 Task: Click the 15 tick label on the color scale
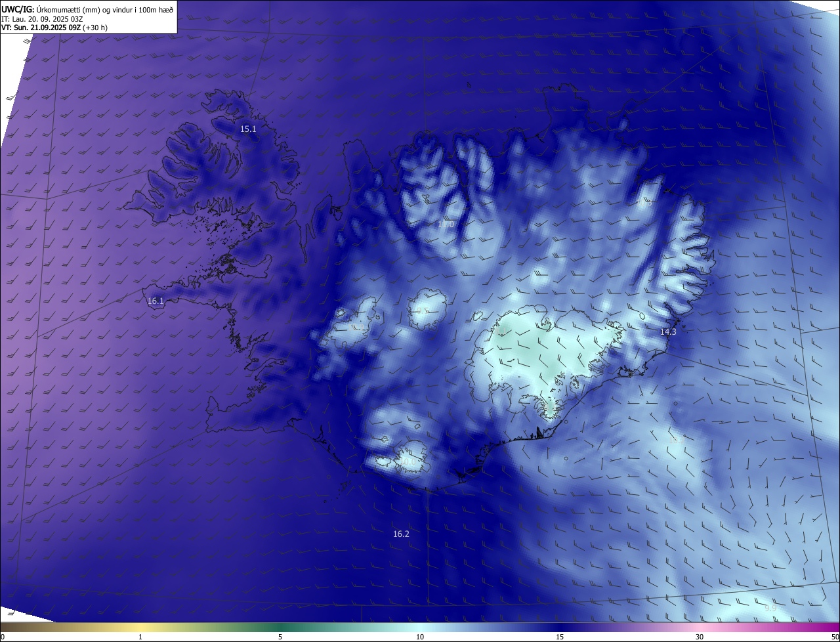(560, 637)
